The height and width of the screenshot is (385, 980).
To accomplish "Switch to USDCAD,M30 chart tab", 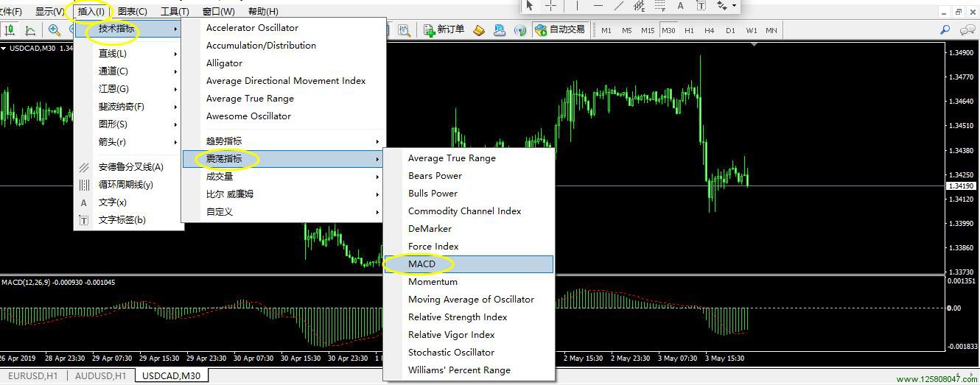I will pyautogui.click(x=172, y=376).
